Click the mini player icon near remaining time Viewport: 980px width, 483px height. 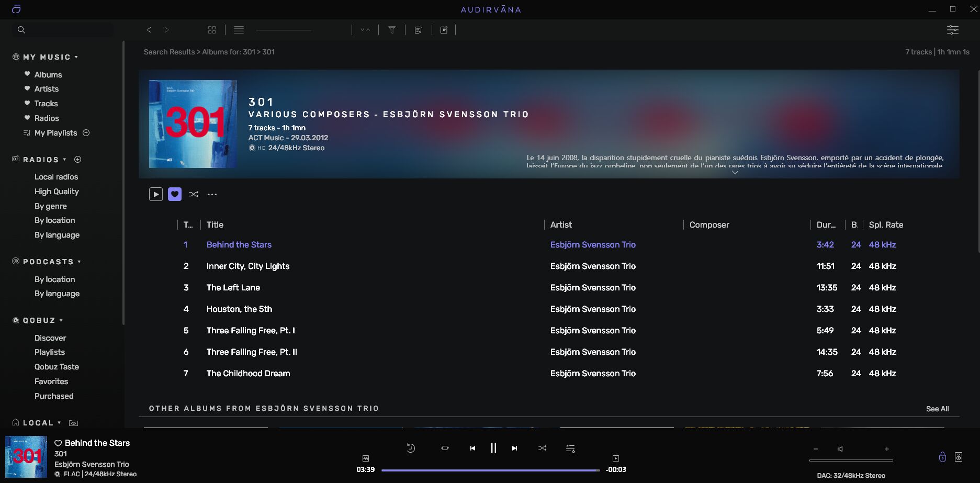pos(616,458)
